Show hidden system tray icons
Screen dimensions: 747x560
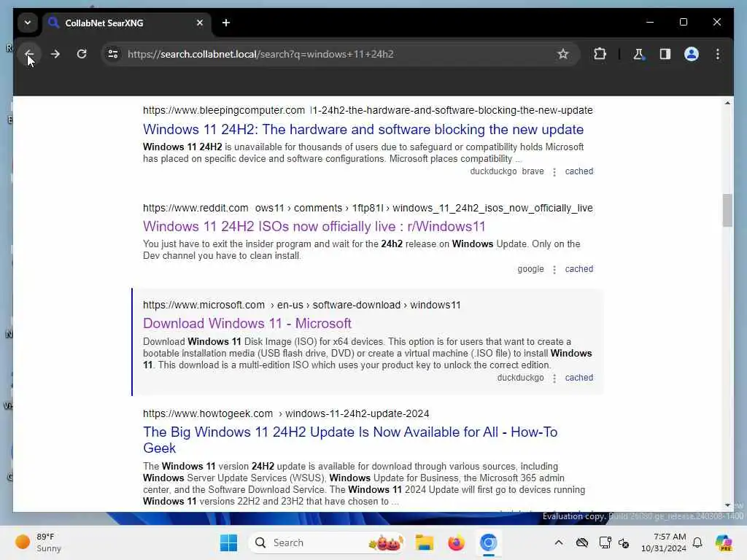pyautogui.click(x=558, y=542)
